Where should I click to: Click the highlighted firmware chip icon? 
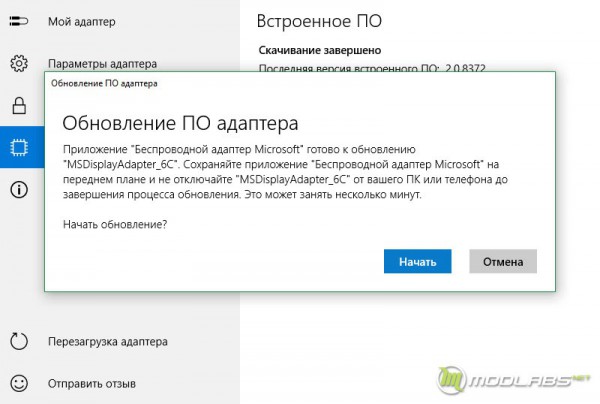19,147
